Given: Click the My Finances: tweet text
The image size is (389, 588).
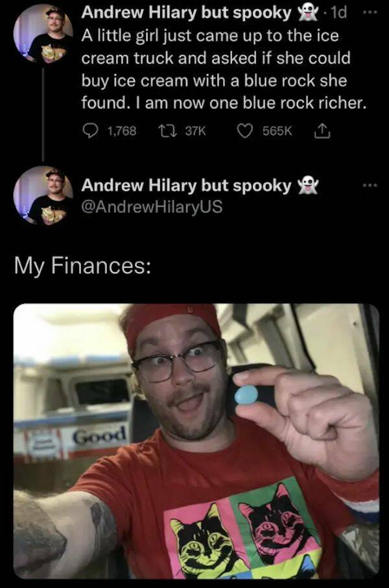Looking at the screenshot, I should tap(82, 266).
